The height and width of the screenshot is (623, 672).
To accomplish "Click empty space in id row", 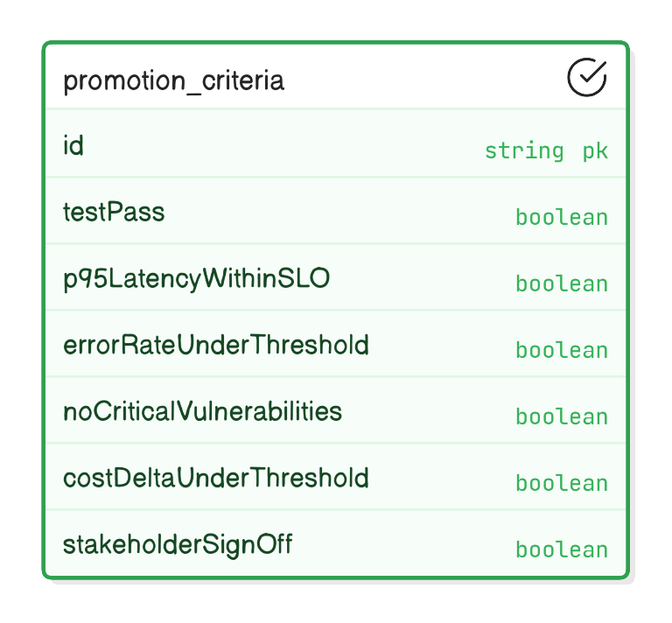I will [x=283, y=143].
